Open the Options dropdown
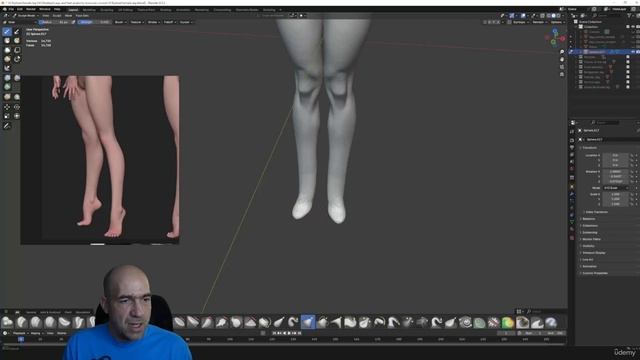This screenshot has height=360, width=640. (x=558, y=22)
